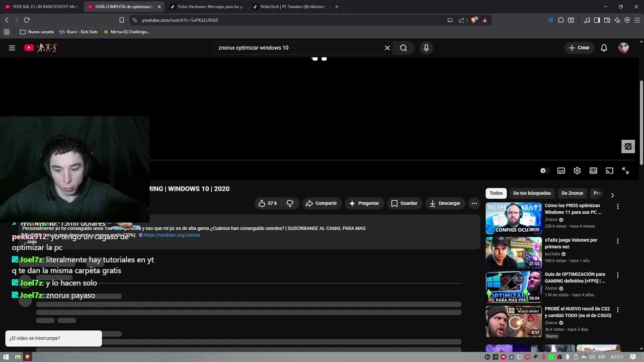The width and height of the screenshot is (644, 362).
Task: Select the 'De tus búsquedas' chip
Action: pyautogui.click(x=532, y=193)
